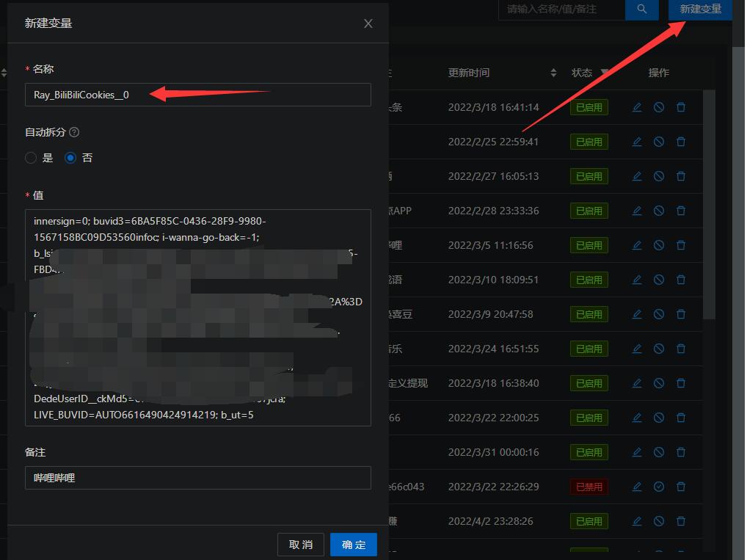Click the 取消 button
The width and height of the screenshot is (747, 560).
tap(301, 545)
